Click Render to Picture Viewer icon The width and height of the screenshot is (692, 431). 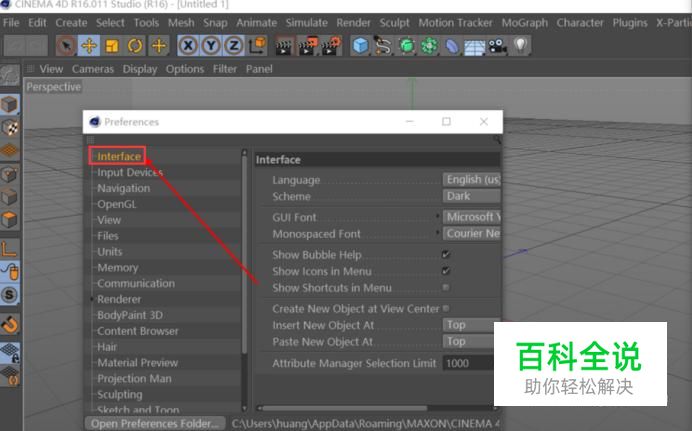pos(308,45)
